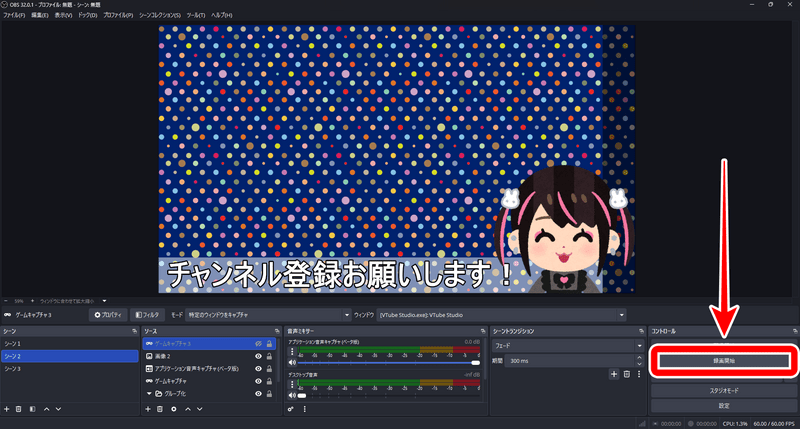
Task: Adjust デスクトップ音声 volume slider
Action: coord(389,395)
